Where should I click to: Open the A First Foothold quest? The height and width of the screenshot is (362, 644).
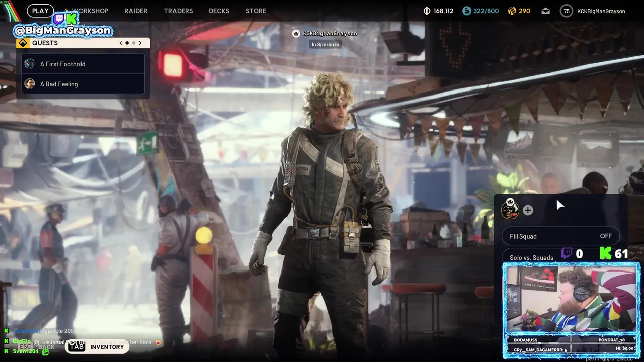(84, 64)
